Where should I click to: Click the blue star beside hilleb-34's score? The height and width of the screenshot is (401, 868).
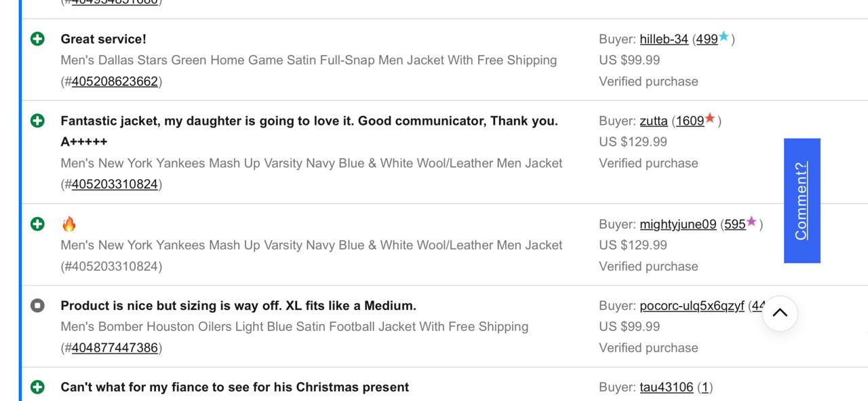click(723, 38)
